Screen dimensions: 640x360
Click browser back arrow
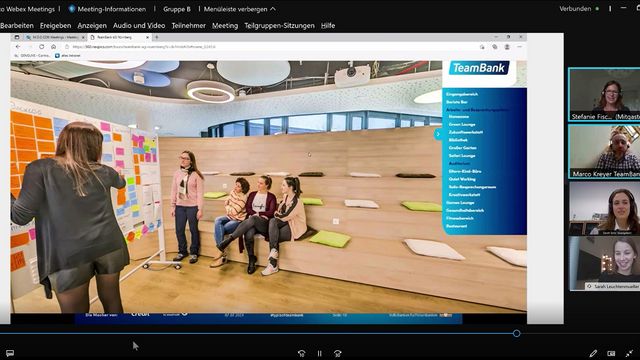click(18, 47)
